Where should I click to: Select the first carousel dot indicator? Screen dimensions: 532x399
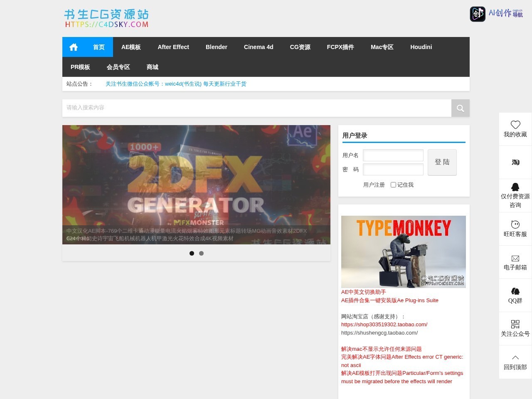point(192,253)
